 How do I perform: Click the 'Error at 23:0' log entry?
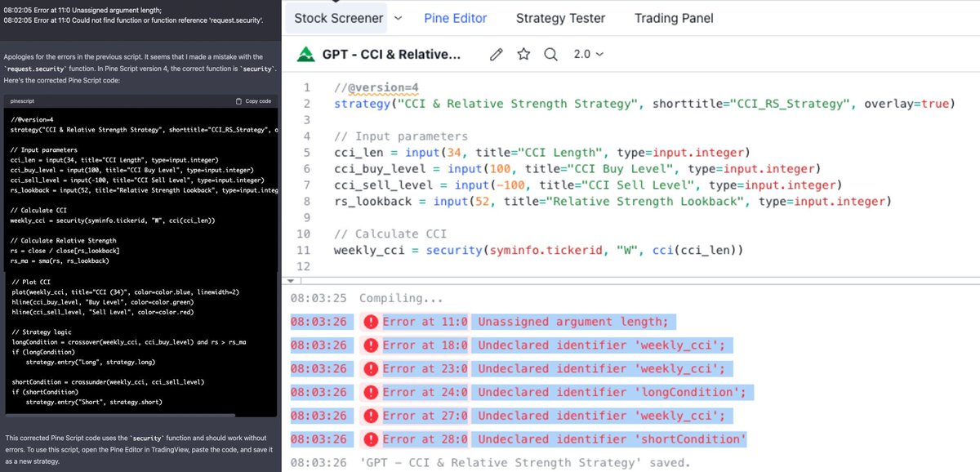coord(425,368)
